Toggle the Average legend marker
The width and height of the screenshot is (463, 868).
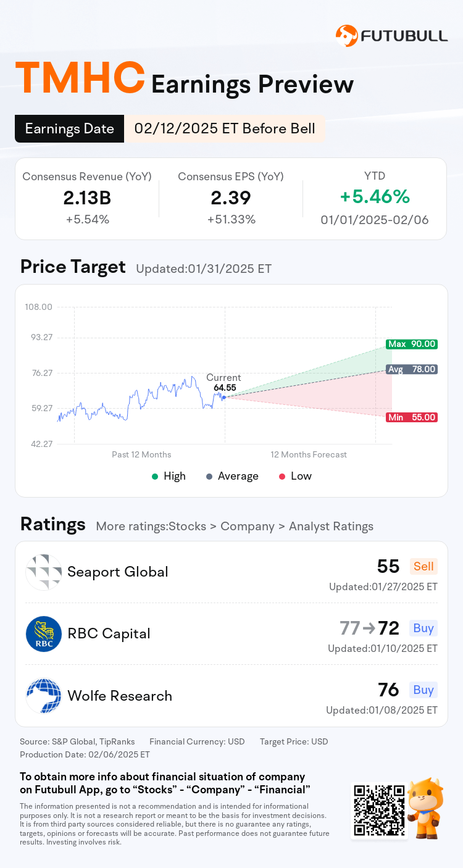209,476
